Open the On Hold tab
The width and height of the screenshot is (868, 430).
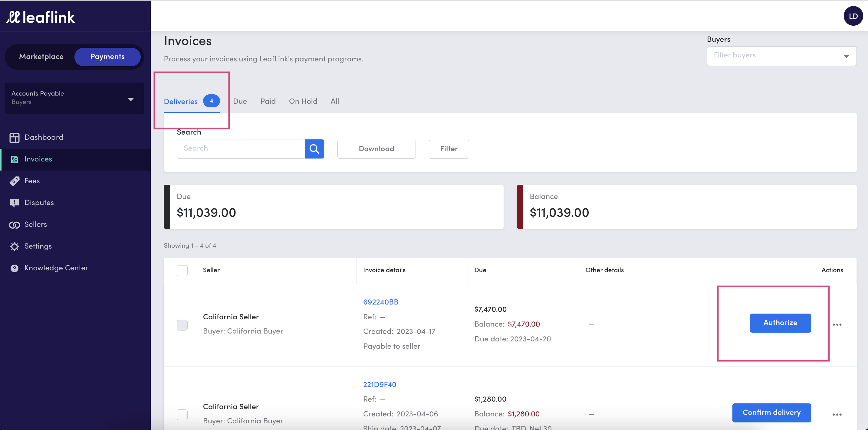(303, 101)
